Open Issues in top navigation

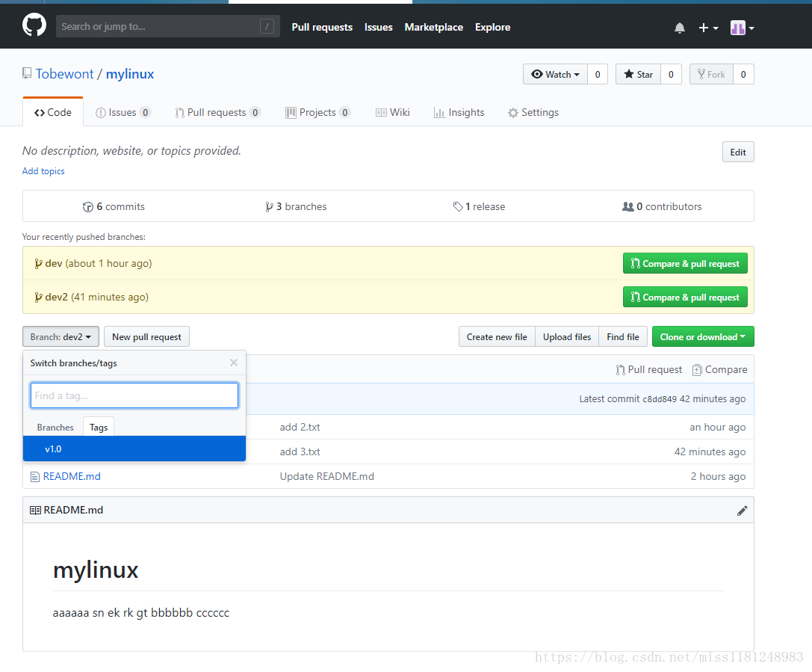click(x=378, y=27)
